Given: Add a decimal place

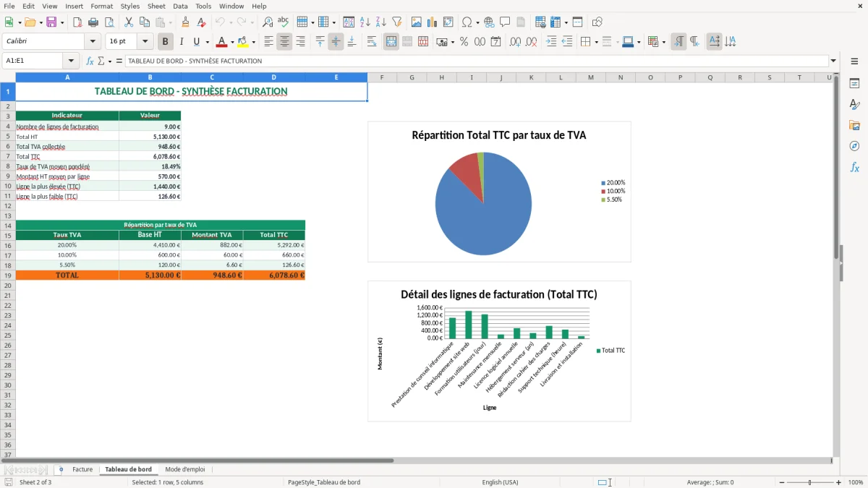Looking at the screenshot, I should click(515, 42).
